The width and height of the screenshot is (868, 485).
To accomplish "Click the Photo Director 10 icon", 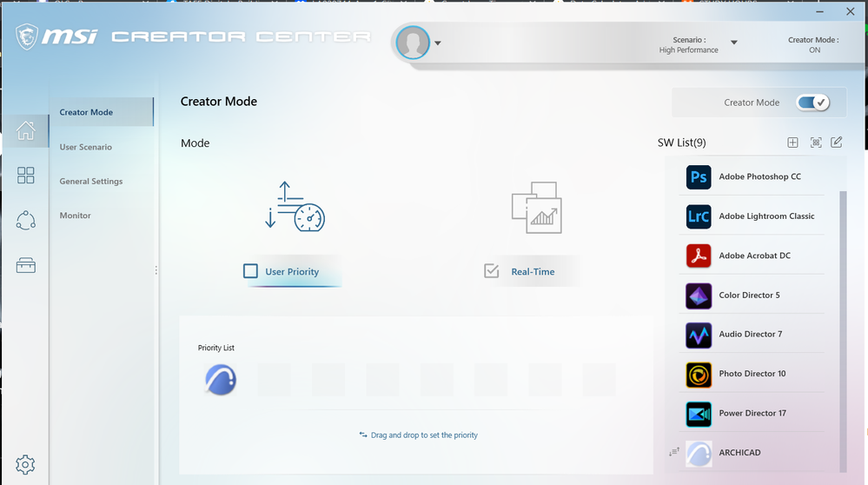I will (699, 375).
